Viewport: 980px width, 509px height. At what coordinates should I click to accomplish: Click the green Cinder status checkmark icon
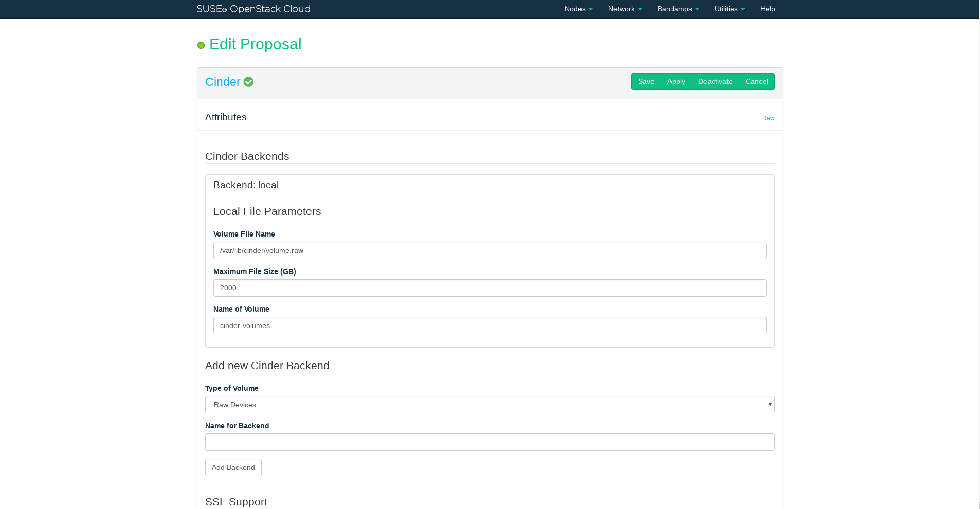pyautogui.click(x=248, y=82)
